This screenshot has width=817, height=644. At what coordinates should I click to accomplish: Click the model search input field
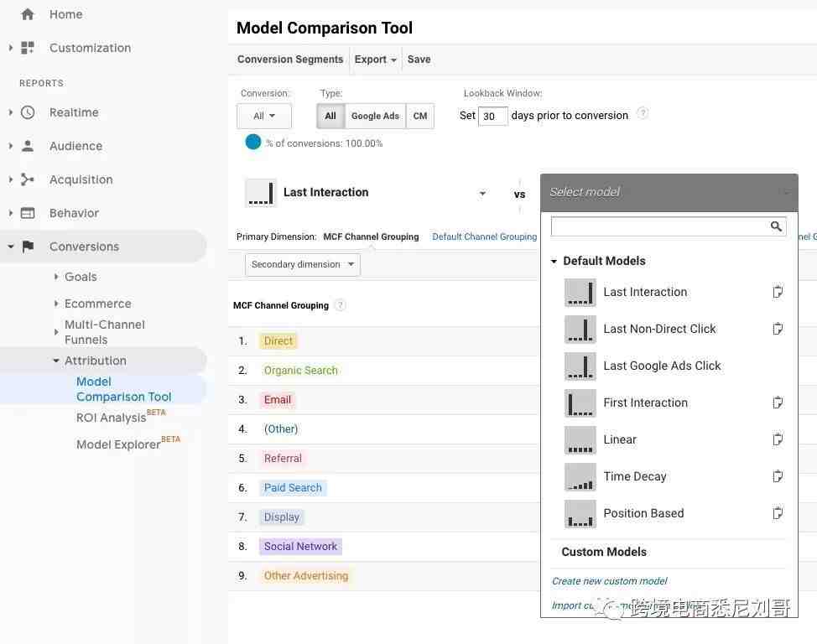click(669, 226)
